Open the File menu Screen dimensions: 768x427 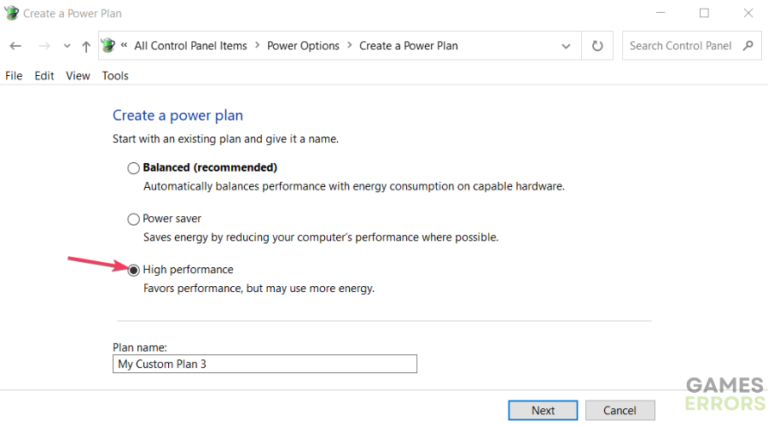[x=14, y=76]
